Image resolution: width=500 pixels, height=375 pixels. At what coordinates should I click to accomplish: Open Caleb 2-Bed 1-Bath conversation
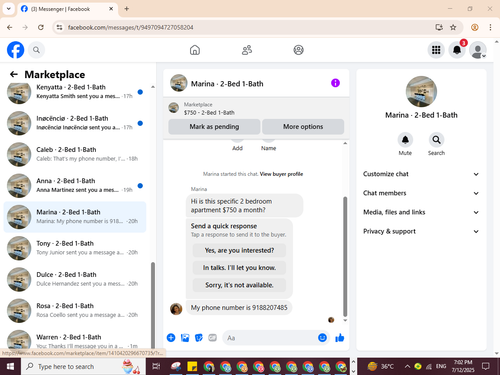click(x=75, y=154)
